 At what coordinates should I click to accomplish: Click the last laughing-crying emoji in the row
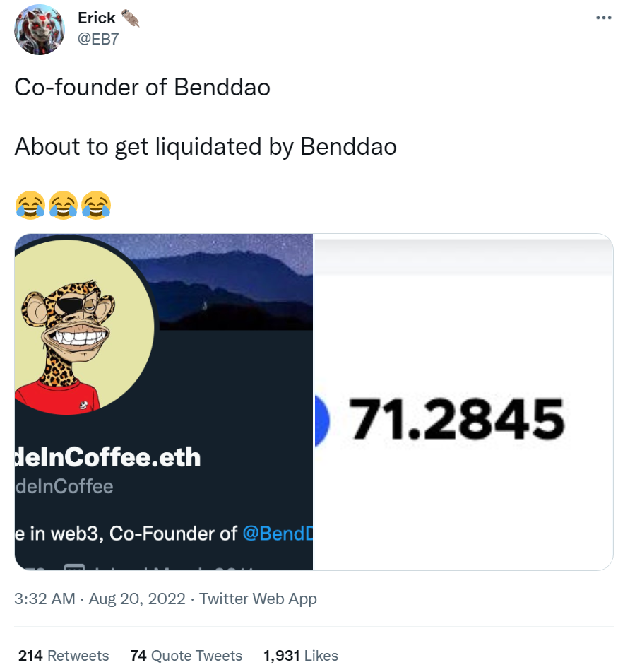point(96,205)
